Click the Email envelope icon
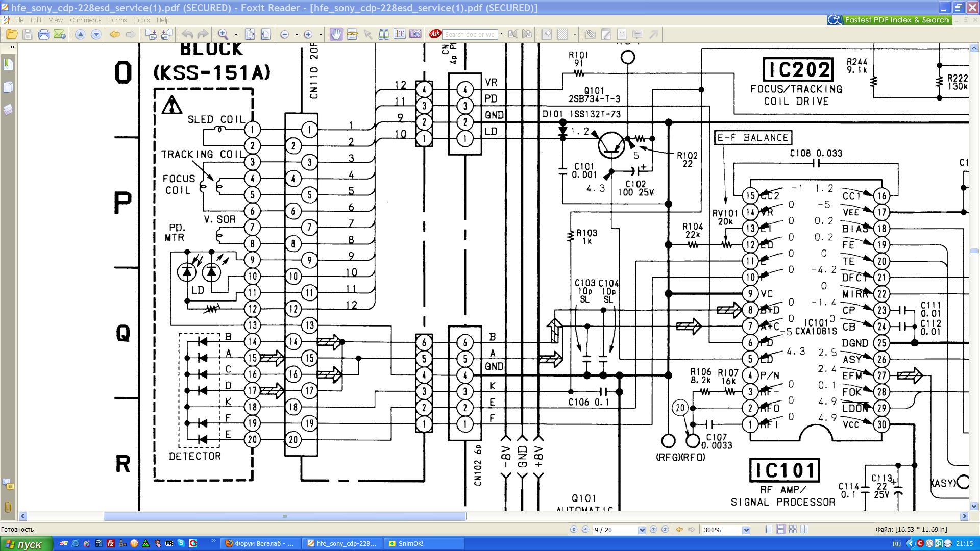 pos(60,34)
